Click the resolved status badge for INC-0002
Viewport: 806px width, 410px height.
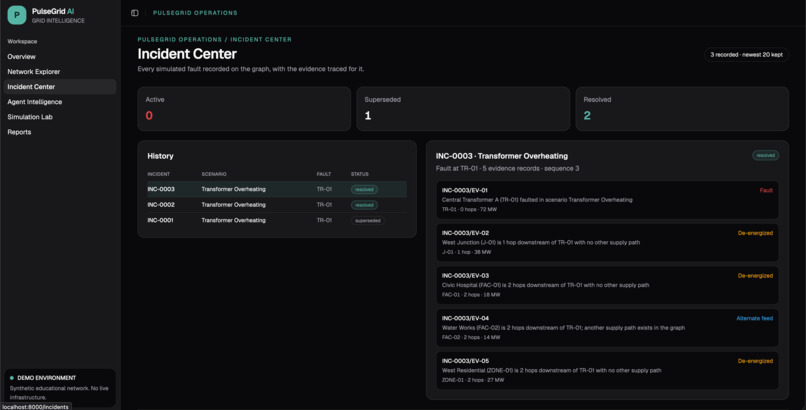pos(364,205)
